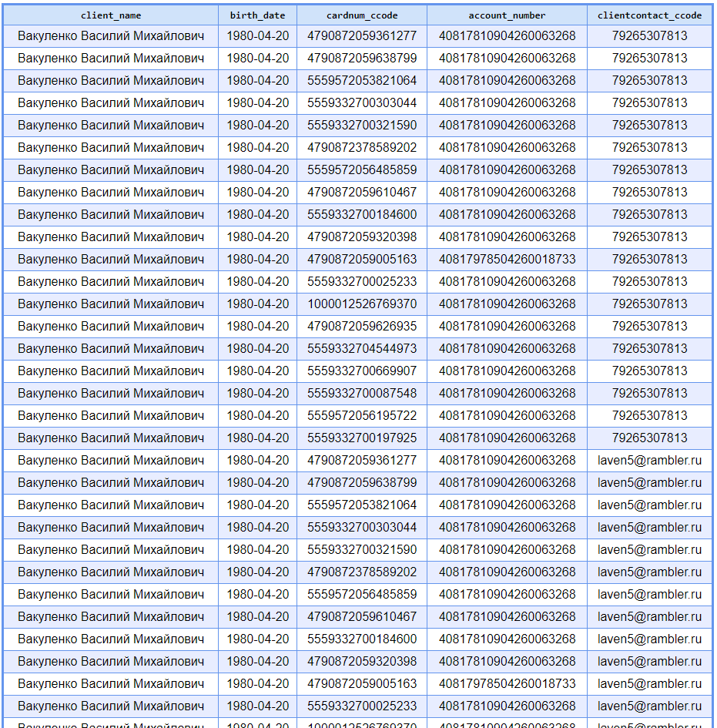The height and width of the screenshot is (728, 717).
Task: Click account 40817978504260018733 in the phone contact row
Action: coord(507,259)
